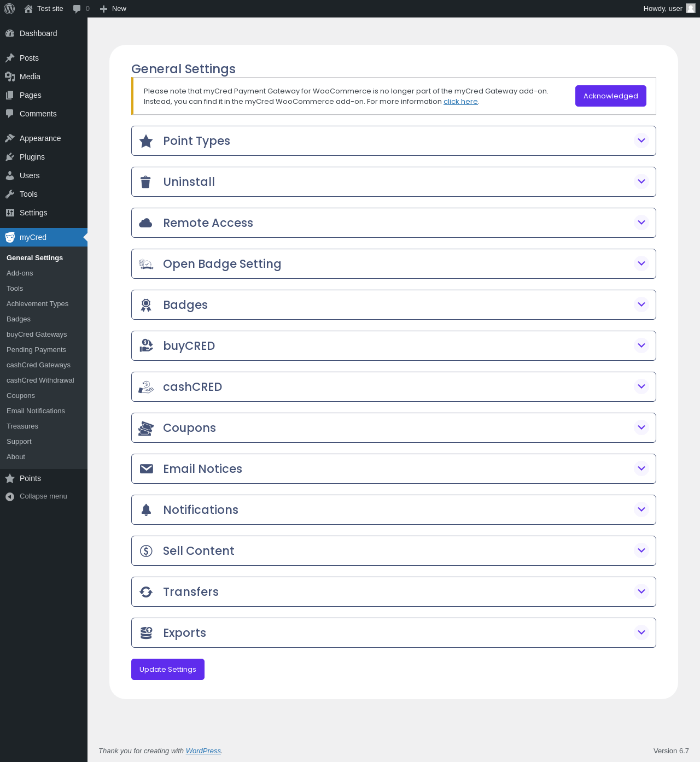700x762 pixels.
Task: Click the Notifications bell icon
Action: pyautogui.click(x=146, y=510)
